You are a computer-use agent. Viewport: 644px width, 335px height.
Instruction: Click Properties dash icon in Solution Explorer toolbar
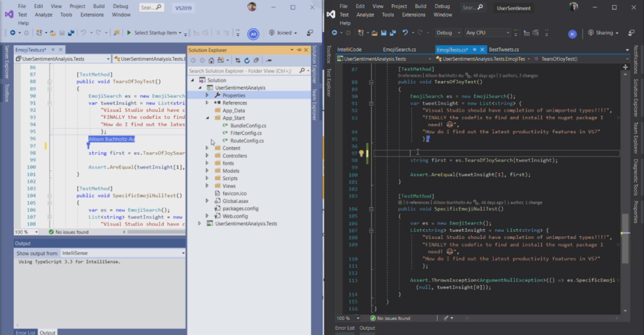pyautogui.click(x=269, y=60)
